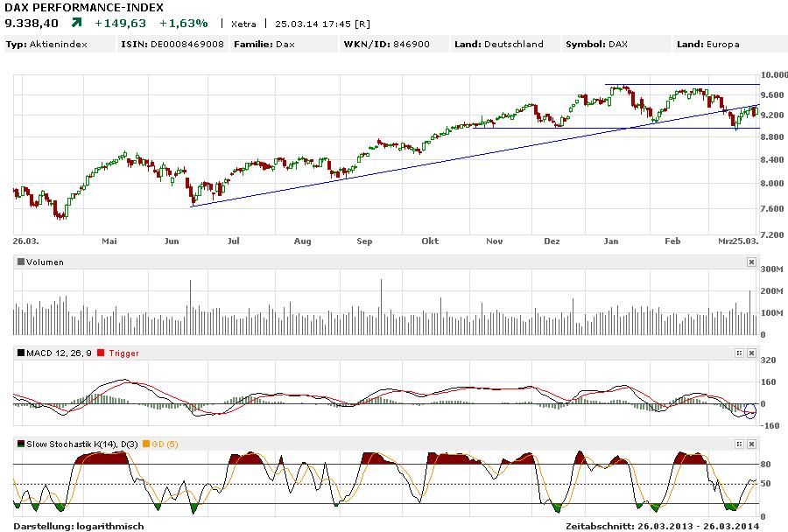788x532 pixels.
Task: Click the 320 MACD axis label
Action: 769,360
